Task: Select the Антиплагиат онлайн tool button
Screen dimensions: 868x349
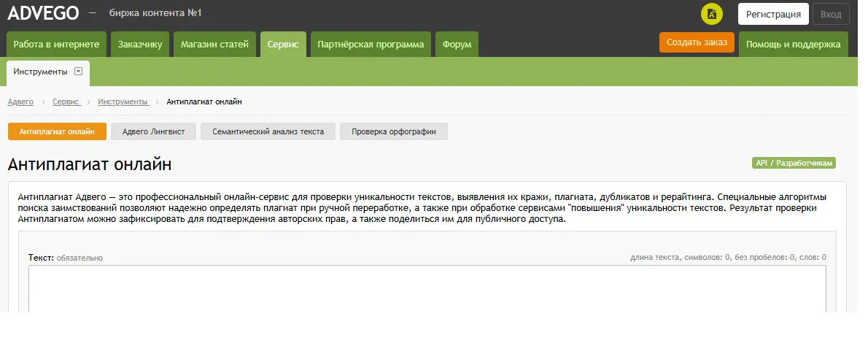Action: 57,132
